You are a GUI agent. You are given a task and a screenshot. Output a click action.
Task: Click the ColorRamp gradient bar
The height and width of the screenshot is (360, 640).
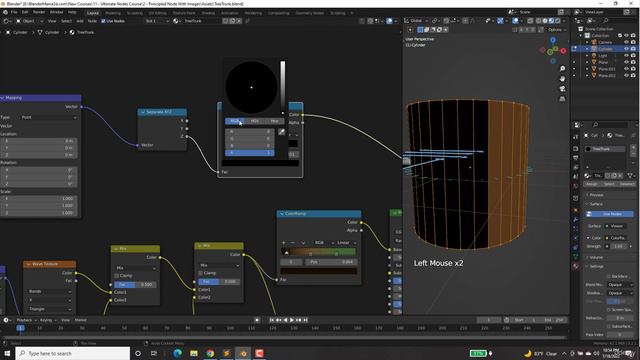(318, 251)
